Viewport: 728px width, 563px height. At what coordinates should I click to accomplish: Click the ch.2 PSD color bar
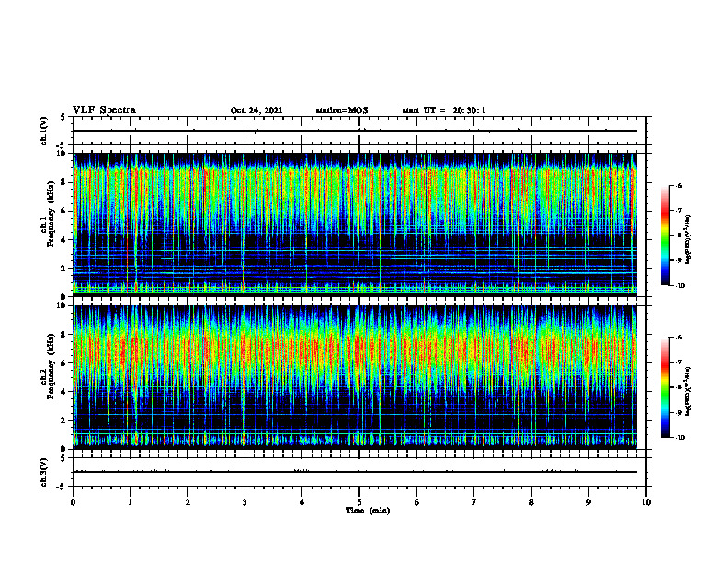[x=665, y=387]
